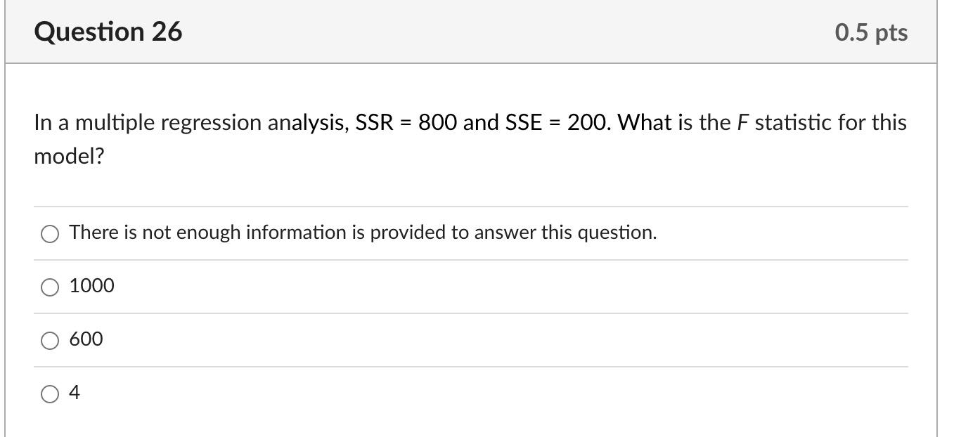
Task: Click the 0.5 pts score label
Action: [870, 32]
